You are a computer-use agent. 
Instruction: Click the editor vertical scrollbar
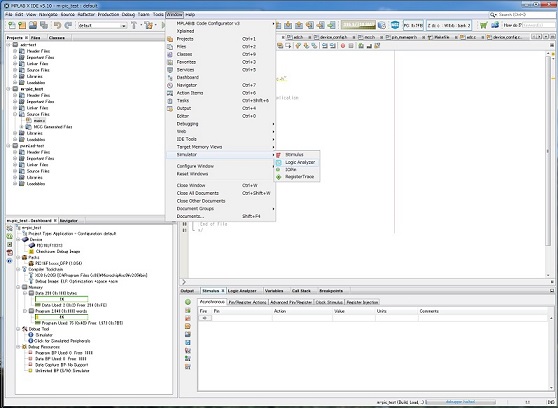point(548,150)
